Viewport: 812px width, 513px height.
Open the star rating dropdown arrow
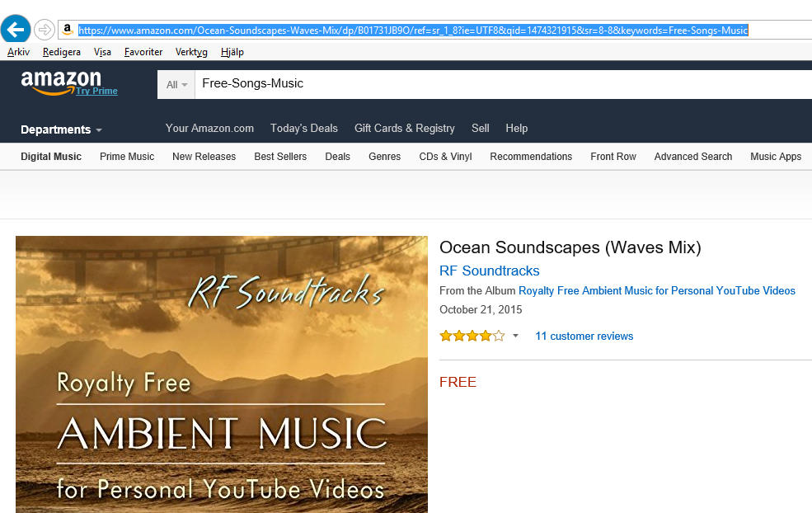[515, 336]
